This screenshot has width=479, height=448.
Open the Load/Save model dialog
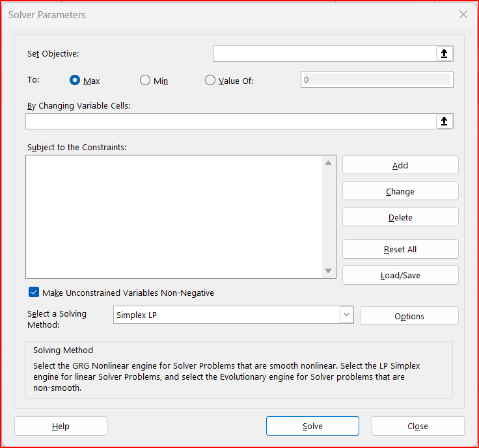(400, 276)
